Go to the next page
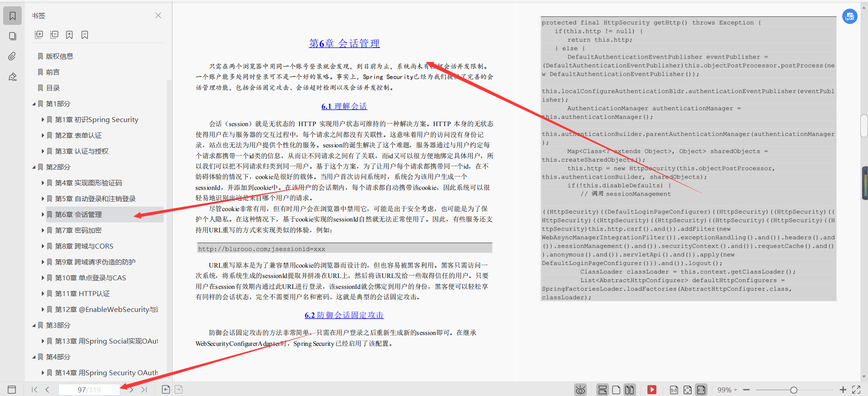 tap(131, 390)
